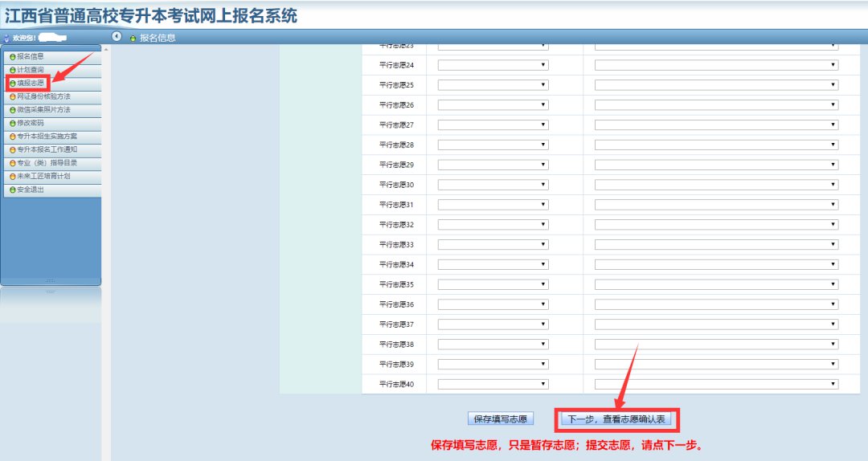The width and height of the screenshot is (868, 461).
Task: Open wide dropdown in 平行志愿37 row
Action: pyautogui.click(x=716, y=324)
